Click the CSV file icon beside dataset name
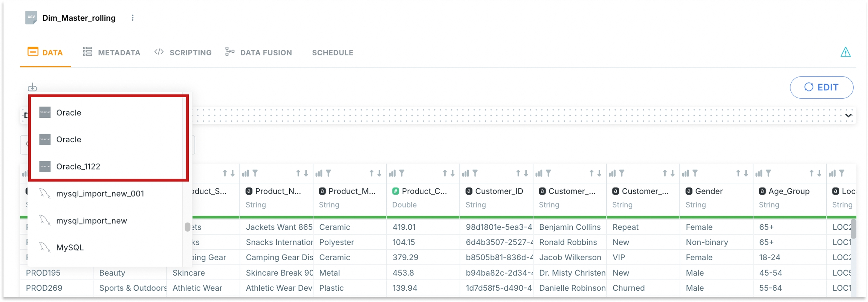The height and width of the screenshot is (302, 868). (x=31, y=17)
